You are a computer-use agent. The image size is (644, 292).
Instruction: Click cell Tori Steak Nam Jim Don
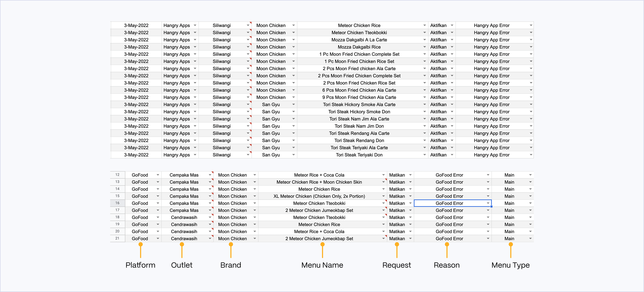pos(362,126)
